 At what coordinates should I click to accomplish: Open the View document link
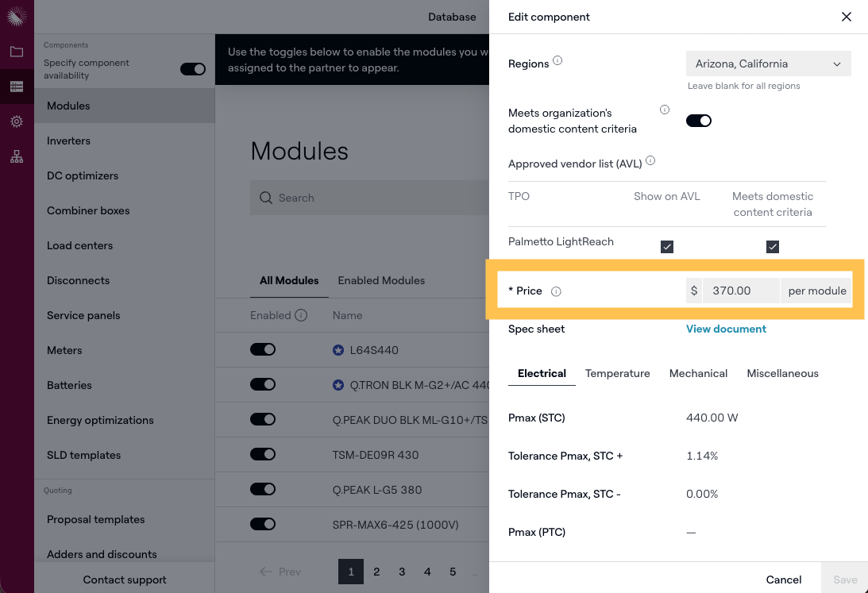point(726,329)
